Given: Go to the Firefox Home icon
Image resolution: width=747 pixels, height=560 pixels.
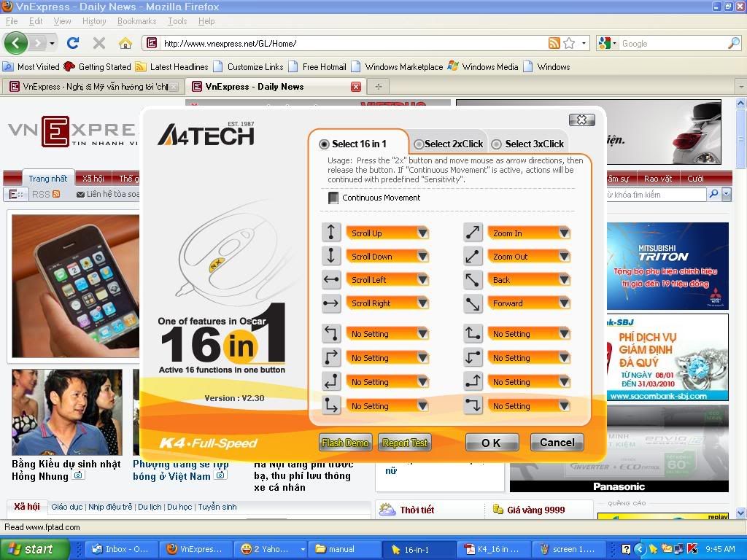Looking at the screenshot, I should point(125,43).
